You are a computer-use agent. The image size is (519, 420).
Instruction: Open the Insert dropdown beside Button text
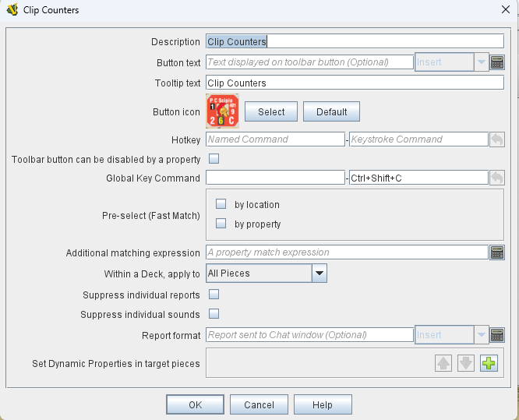coord(481,62)
